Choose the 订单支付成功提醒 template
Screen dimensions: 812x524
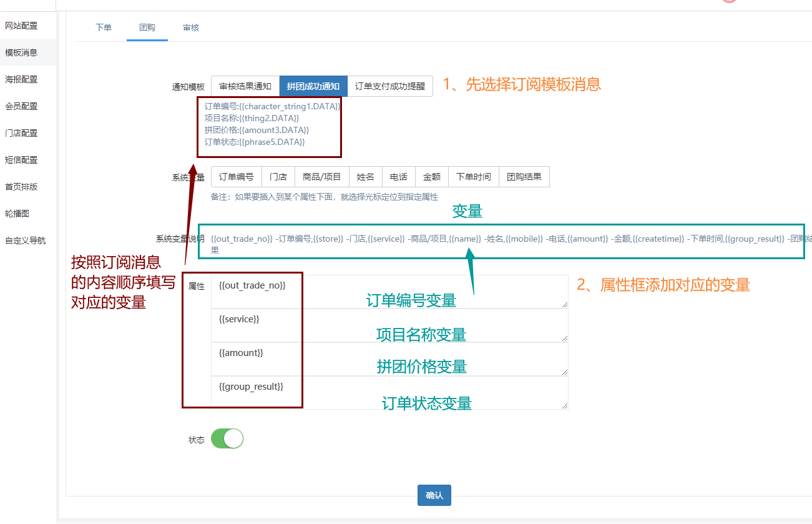[x=390, y=86]
